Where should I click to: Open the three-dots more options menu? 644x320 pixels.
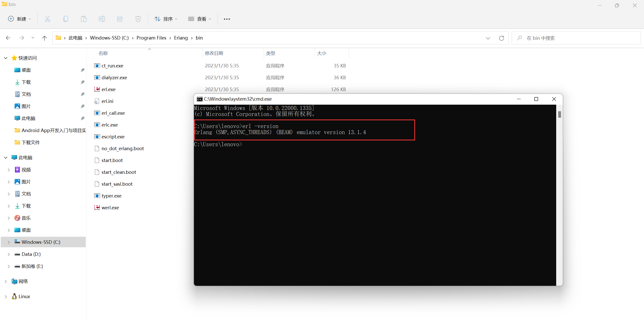(227, 19)
